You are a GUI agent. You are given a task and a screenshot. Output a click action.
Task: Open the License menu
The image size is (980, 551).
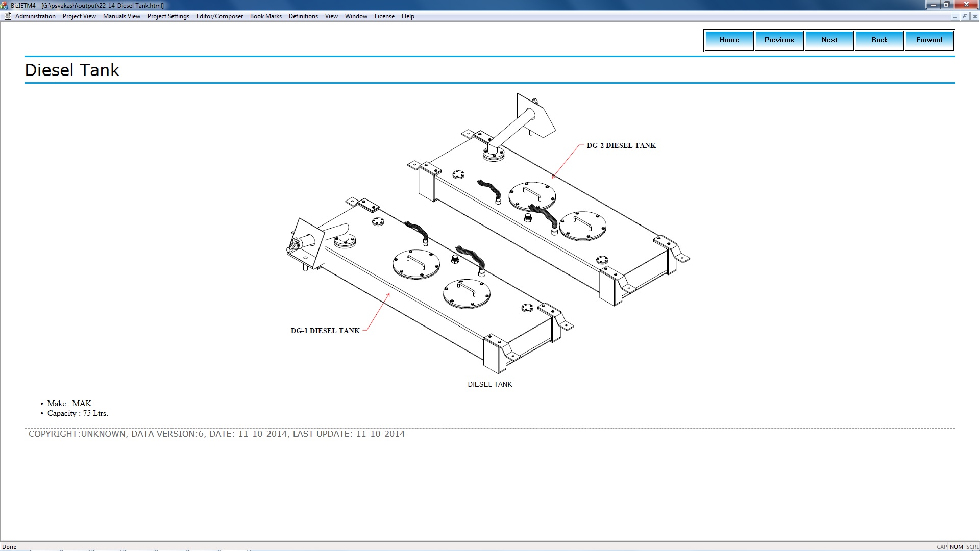click(384, 16)
